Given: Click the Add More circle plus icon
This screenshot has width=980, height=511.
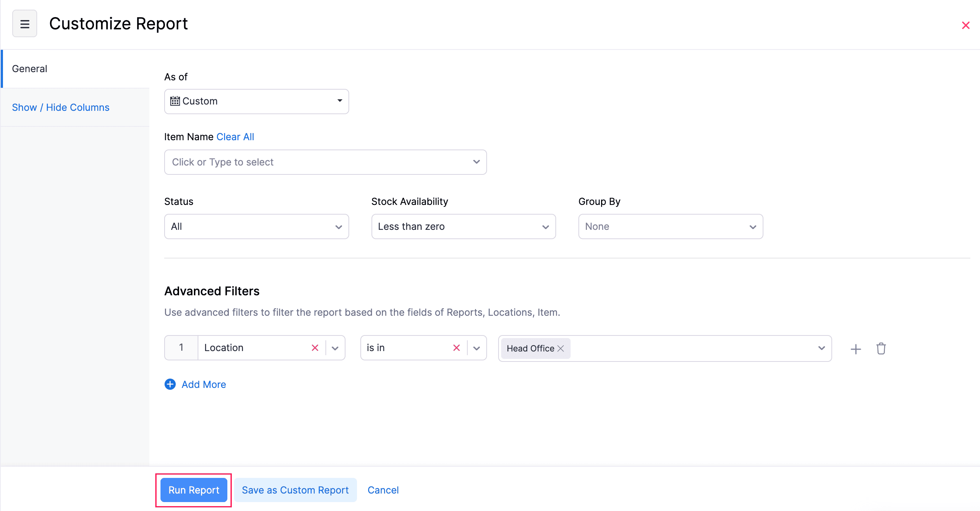Looking at the screenshot, I should pos(170,384).
